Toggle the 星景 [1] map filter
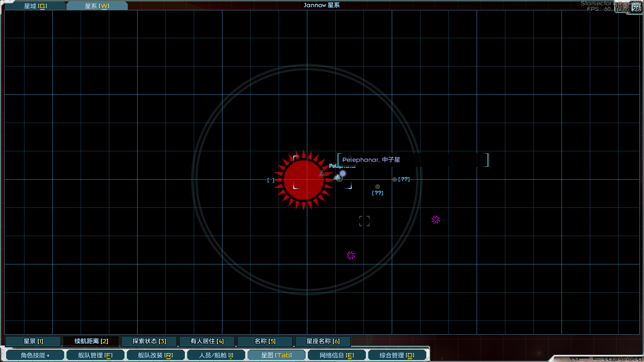Image resolution: width=644 pixels, height=362 pixels. (x=33, y=341)
